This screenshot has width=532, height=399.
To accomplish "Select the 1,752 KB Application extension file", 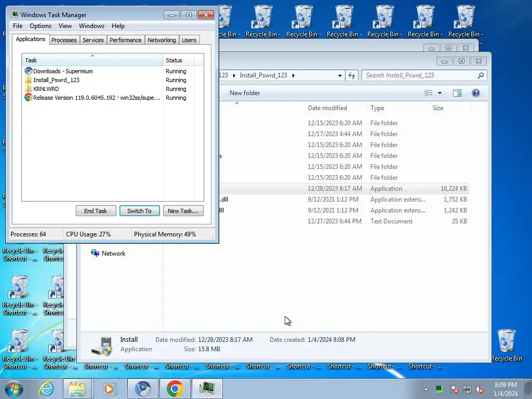I will point(344,199).
